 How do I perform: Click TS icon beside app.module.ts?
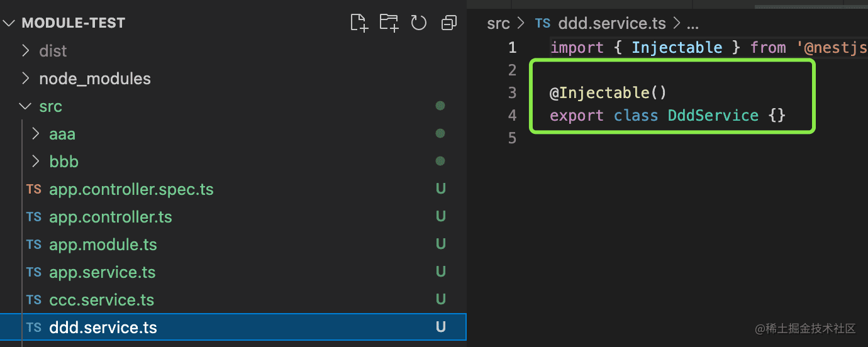coord(34,245)
